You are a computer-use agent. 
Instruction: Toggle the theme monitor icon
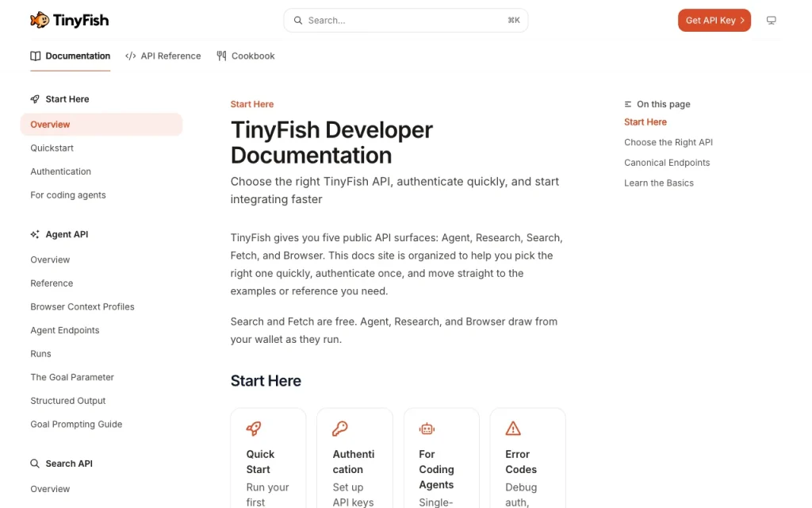[x=771, y=20]
